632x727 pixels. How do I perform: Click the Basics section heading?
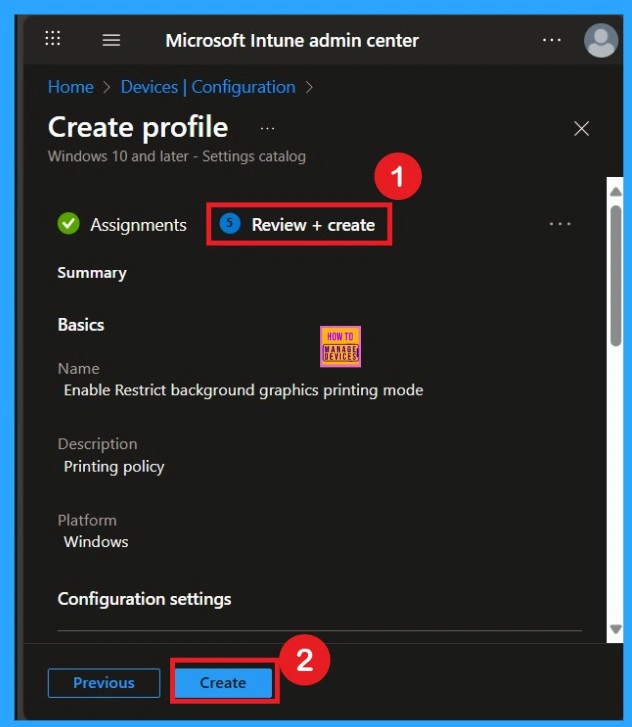(81, 325)
